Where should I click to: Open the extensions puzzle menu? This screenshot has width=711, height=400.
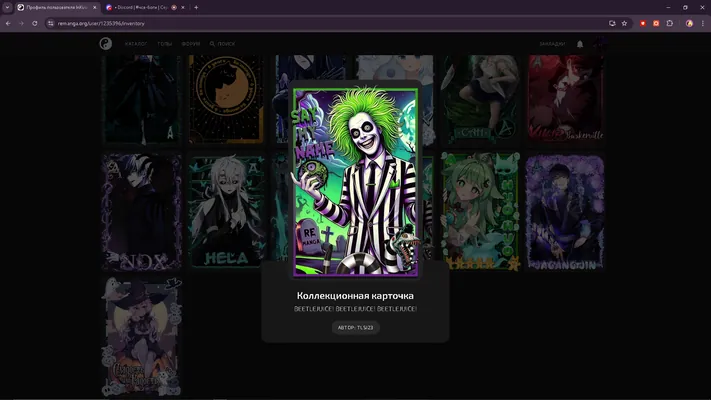click(x=670, y=23)
